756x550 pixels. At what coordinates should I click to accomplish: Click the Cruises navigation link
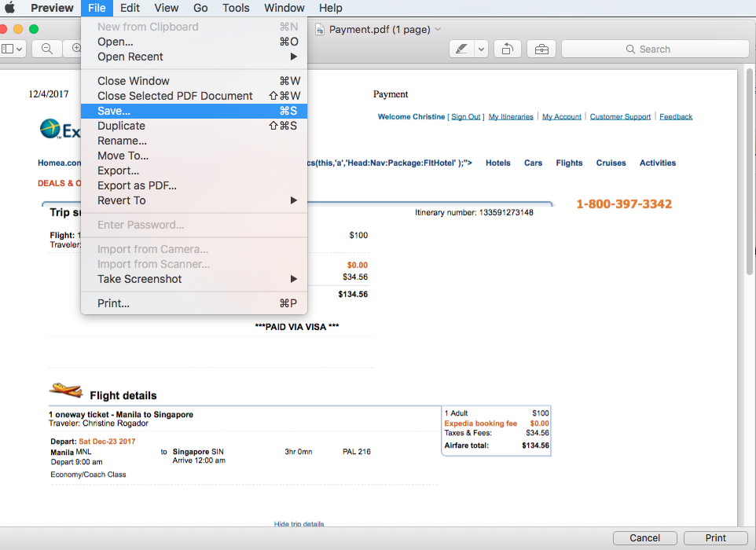(611, 163)
